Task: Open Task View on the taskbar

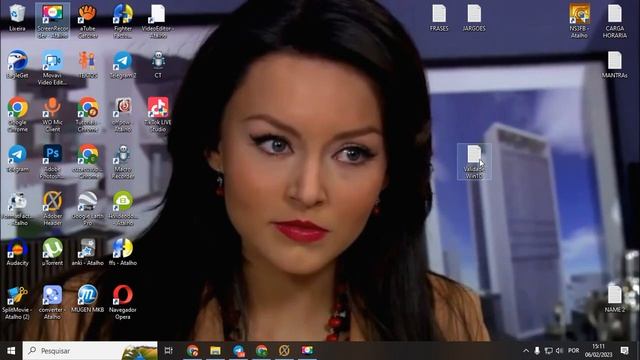Action: [169, 351]
